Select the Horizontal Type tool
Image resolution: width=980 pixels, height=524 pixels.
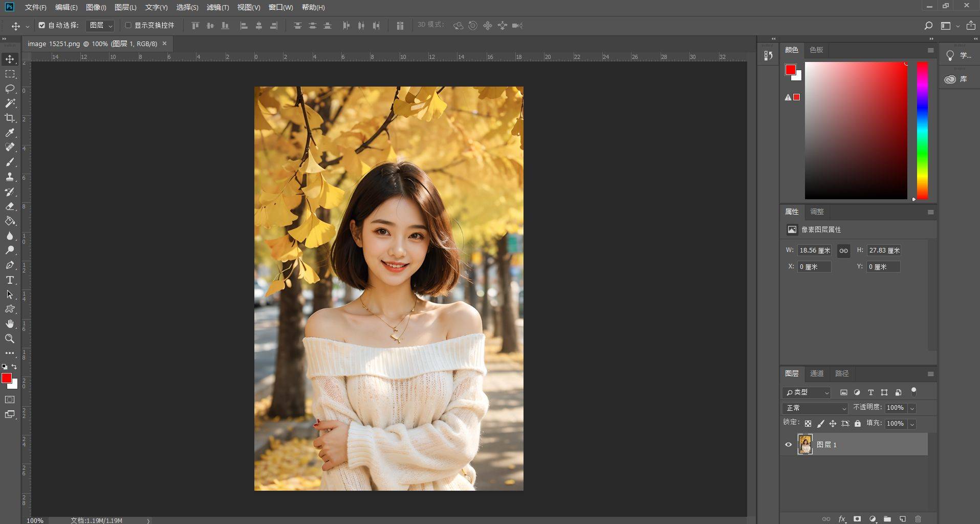(10, 280)
